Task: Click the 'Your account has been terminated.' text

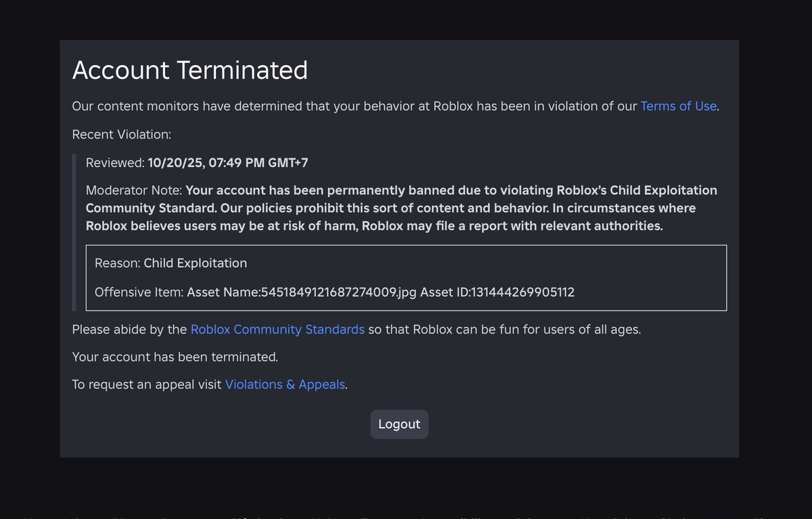Action: (175, 357)
